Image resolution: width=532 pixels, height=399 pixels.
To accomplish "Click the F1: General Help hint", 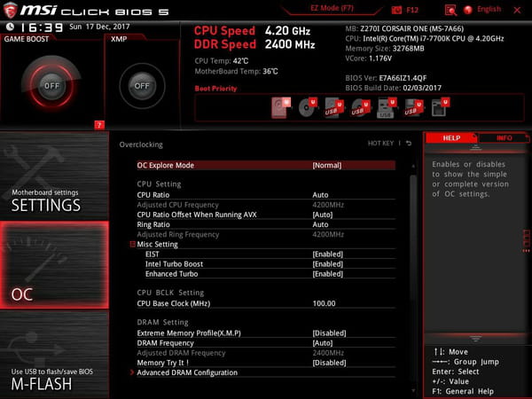I will [x=463, y=392].
